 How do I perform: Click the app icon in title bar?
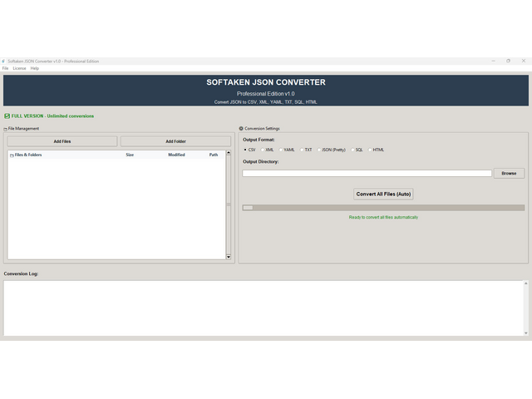3,61
